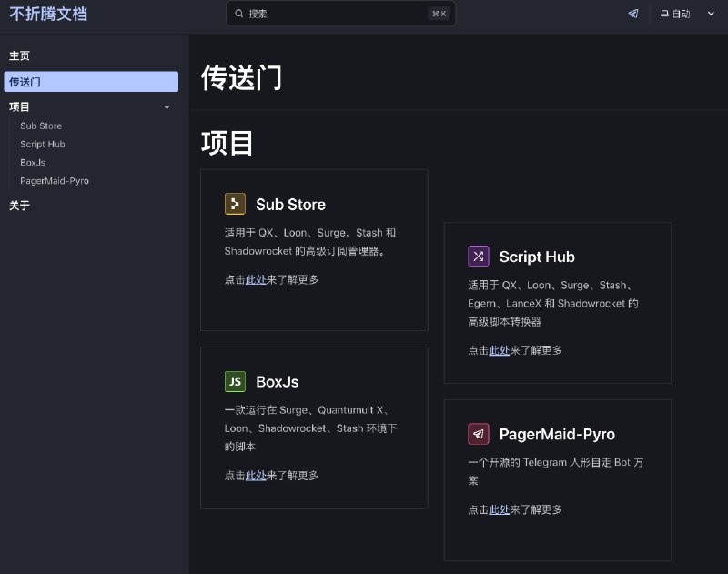This screenshot has width=728, height=574.
Task: Click Sub Store description mentioning 高级订阅管理器
Action: point(310,242)
